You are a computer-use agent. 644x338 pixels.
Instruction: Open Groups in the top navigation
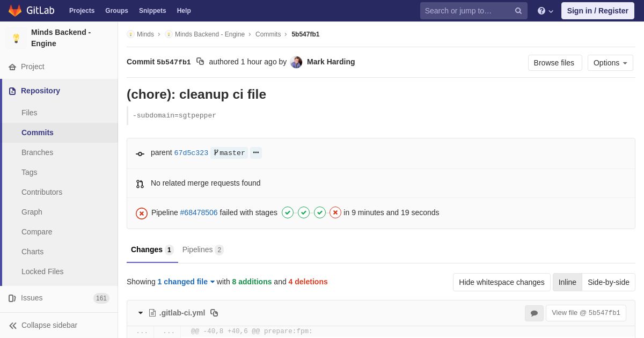click(x=116, y=11)
